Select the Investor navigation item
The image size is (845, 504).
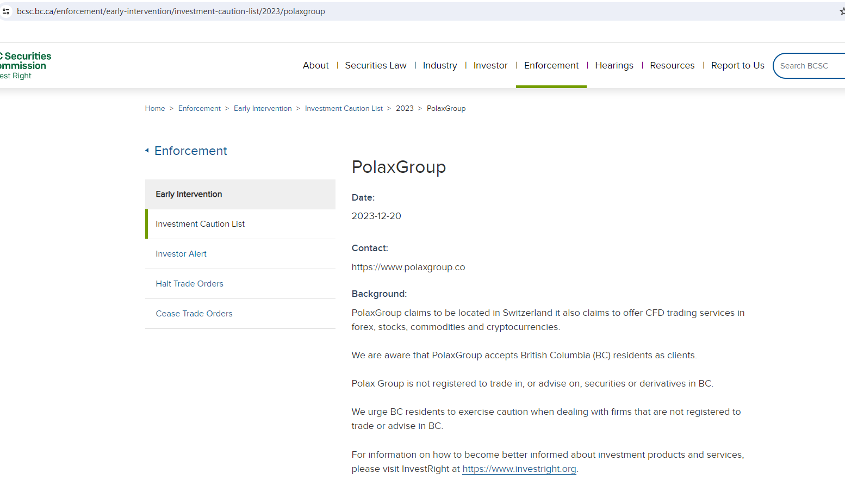point(490,65)
